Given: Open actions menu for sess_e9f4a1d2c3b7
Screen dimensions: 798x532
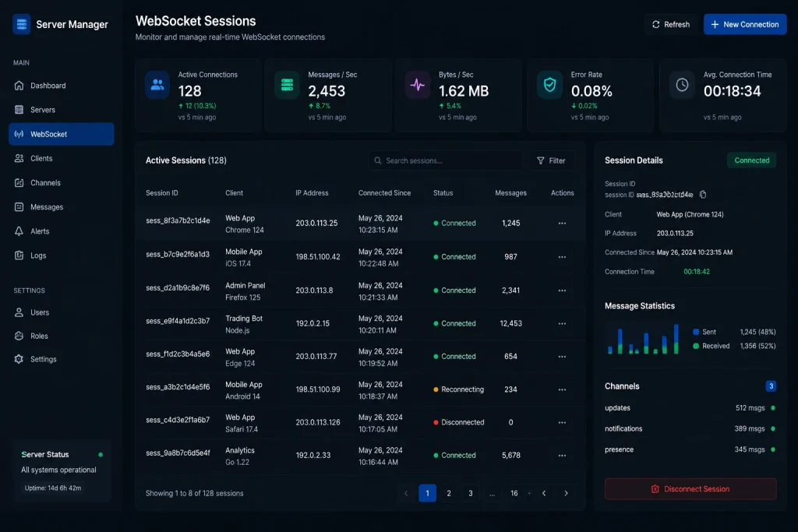Looking at the screenshot, I should pyautogui.click(x=562, y=323).
